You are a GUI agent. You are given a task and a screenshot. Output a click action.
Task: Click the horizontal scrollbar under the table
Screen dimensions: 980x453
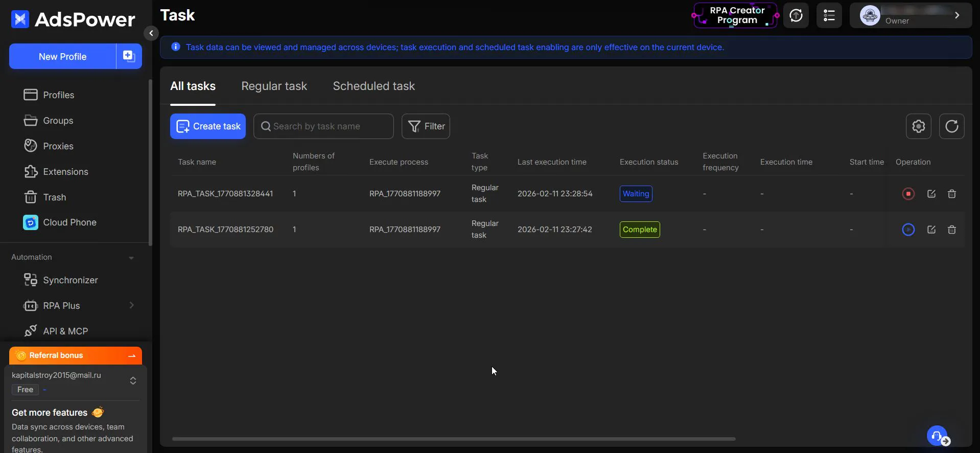point(454,439)
